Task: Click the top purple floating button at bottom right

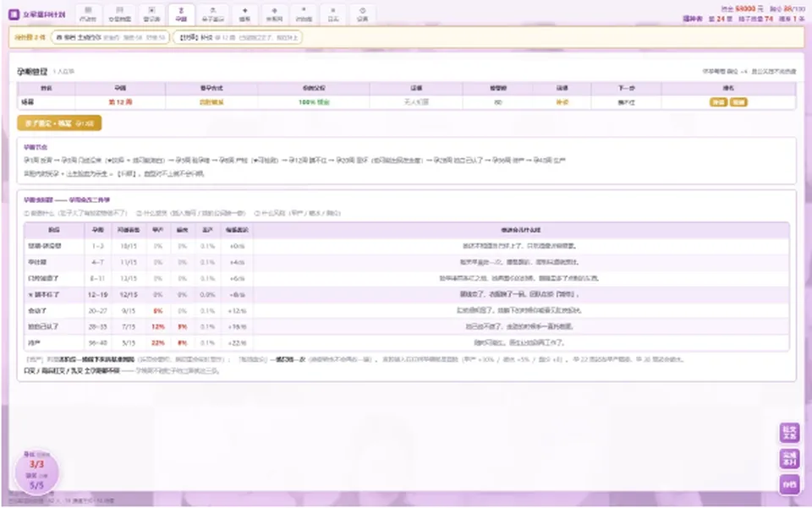Action: (789, 433)
